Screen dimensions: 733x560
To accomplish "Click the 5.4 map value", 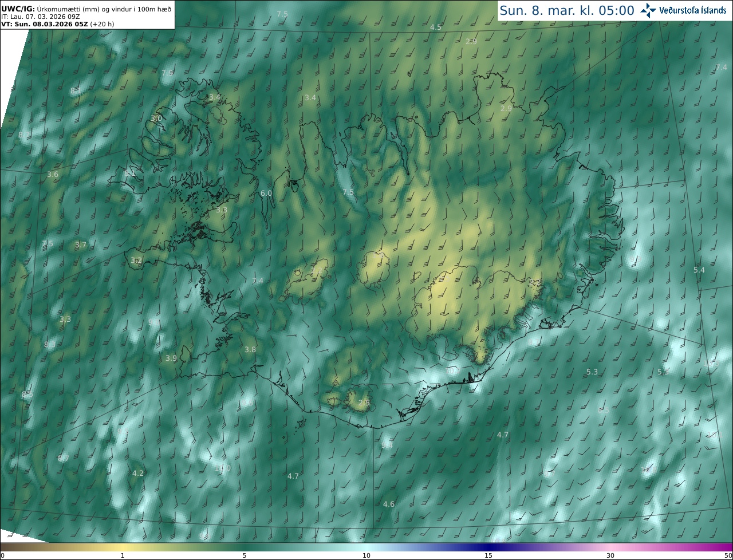I will coord(699,270).
